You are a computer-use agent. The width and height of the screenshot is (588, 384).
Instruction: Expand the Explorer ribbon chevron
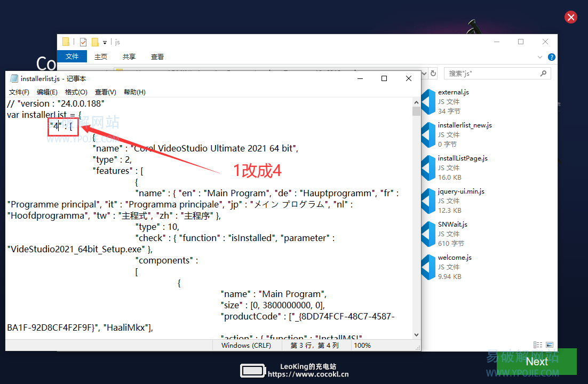coord(540,57)
